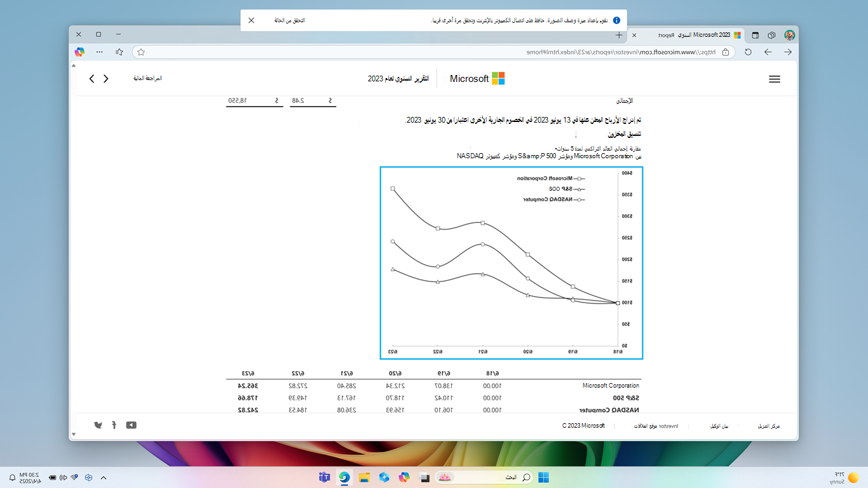Launch the Copilot app from the taskbar
The image size is (868, 488).
(x=404, y=477)
